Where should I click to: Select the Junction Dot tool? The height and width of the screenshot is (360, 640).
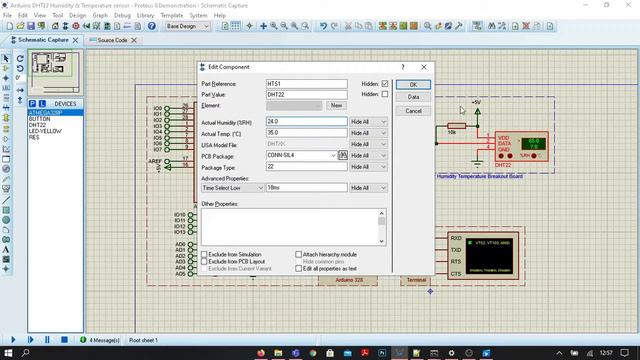6,78
